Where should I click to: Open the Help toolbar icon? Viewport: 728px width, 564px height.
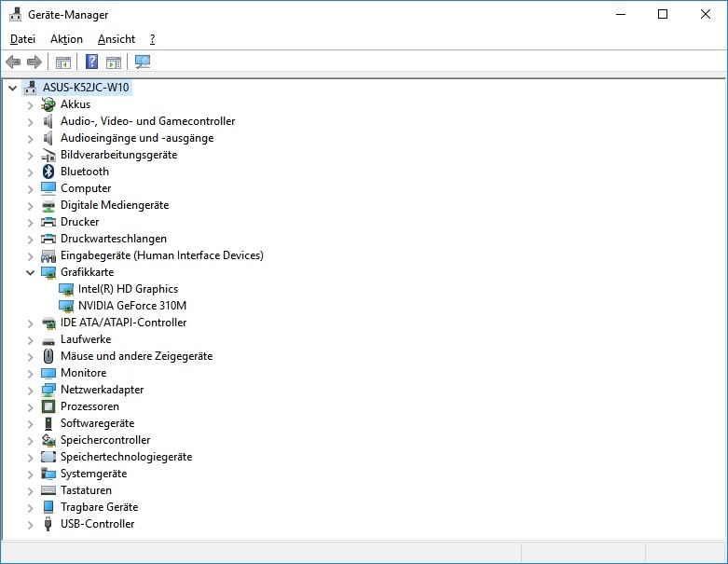[x=92, y=62]
